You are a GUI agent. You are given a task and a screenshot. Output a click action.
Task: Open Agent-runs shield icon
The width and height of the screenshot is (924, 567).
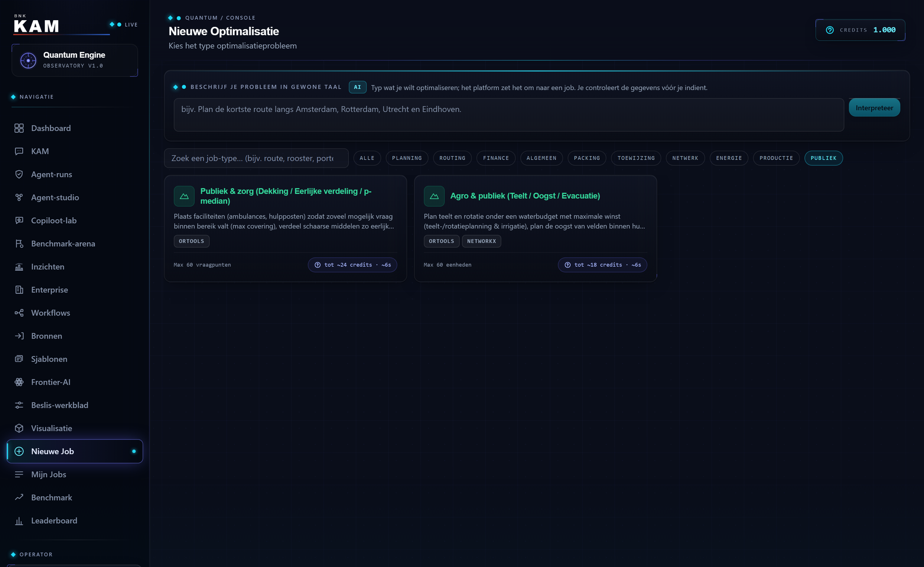19,174
